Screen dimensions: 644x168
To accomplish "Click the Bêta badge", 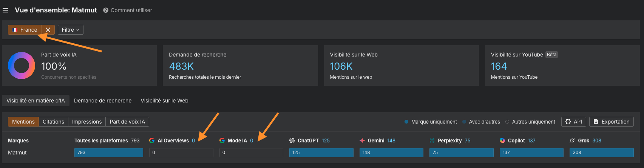I will pos(551,55).
